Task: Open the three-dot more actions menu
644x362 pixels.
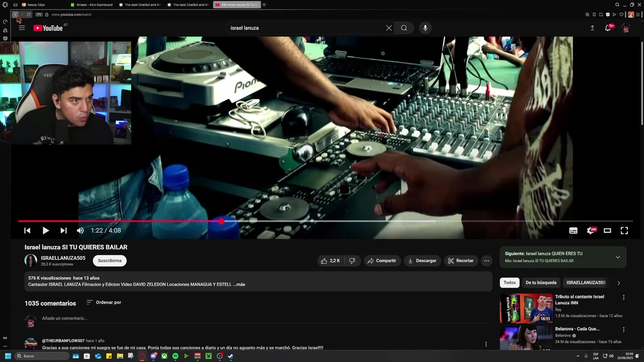Action: coord(486,260)
